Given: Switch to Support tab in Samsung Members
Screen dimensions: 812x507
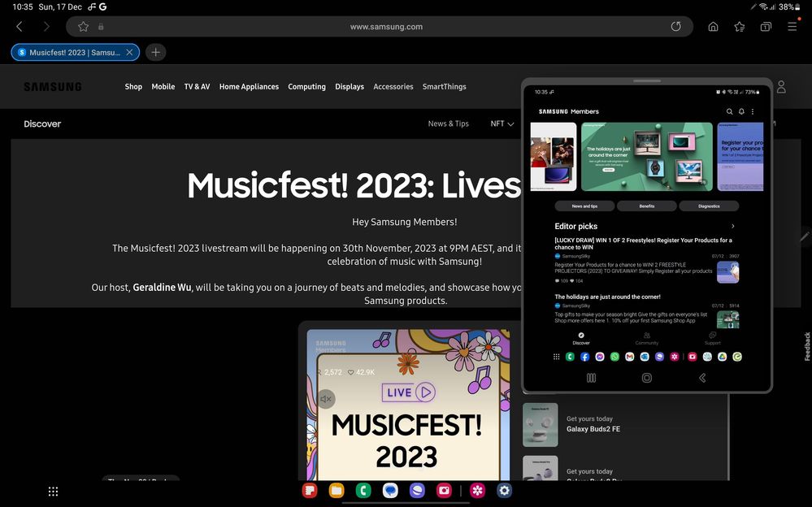Looking at the screenshot, I should point(713,338).
